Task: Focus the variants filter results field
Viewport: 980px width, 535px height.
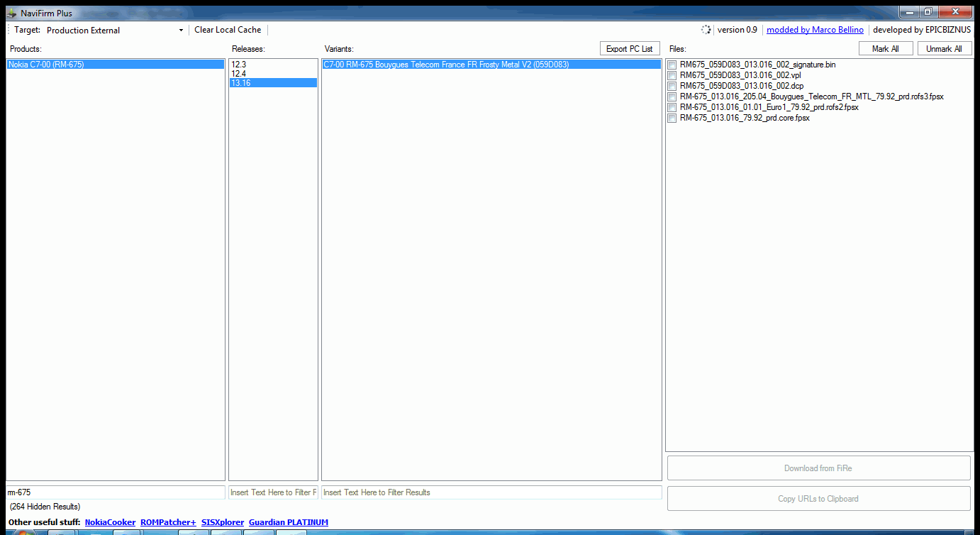Action: [491, 492]
